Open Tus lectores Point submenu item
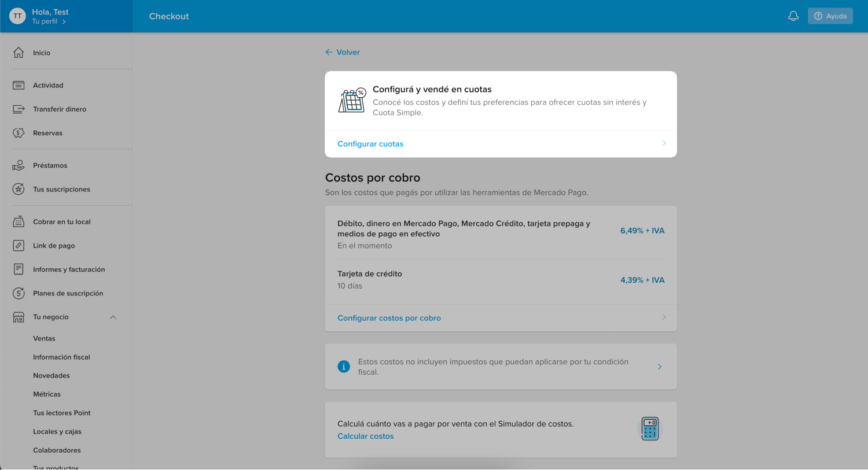The height and width of the screenshot is (470, 868). [x=61, y=413]
